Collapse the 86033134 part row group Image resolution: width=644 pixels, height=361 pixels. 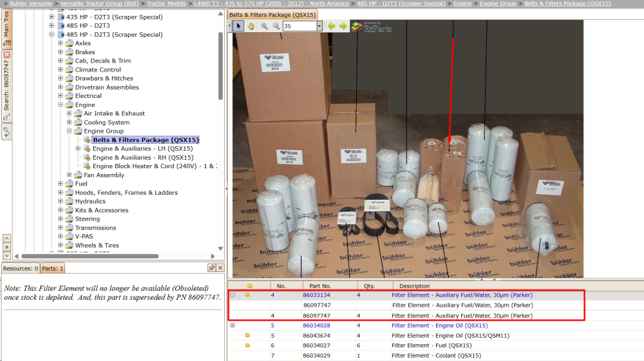point(232,295)
